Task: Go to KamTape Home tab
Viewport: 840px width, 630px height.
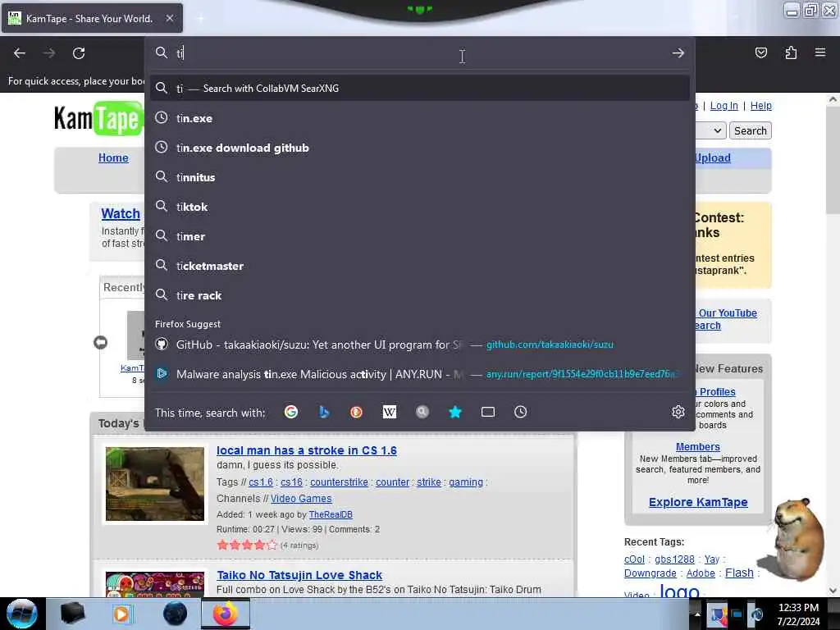Action: click(113, 157)
